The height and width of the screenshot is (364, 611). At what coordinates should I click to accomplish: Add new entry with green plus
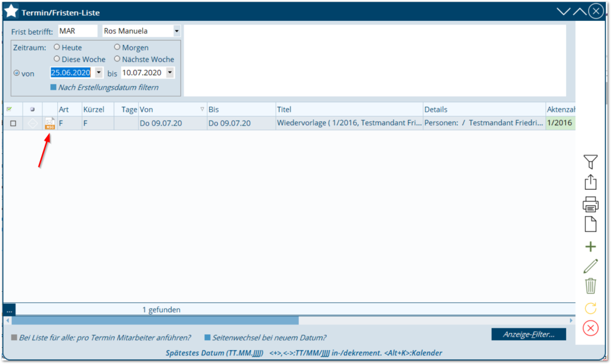click(590, 246)
